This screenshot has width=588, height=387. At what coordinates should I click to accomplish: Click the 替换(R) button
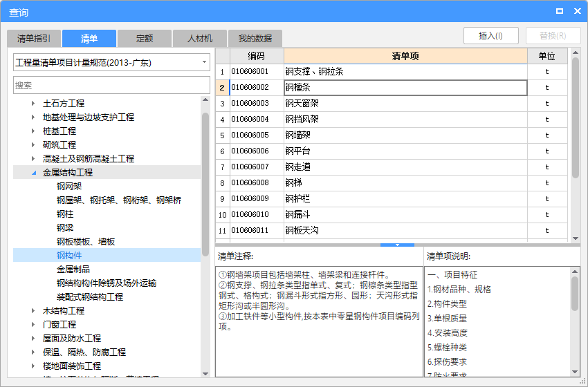[553, 36]
